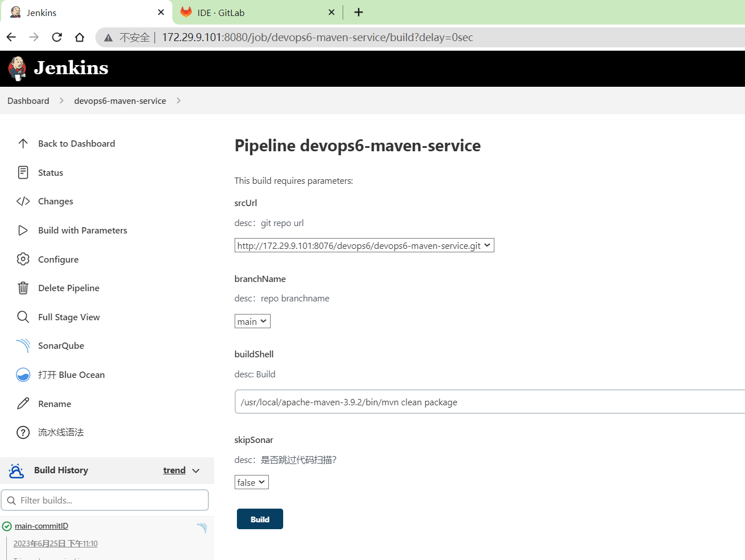Click the Jenkins header title text
This screenshot has width=745, height=560.
[71, 68]
